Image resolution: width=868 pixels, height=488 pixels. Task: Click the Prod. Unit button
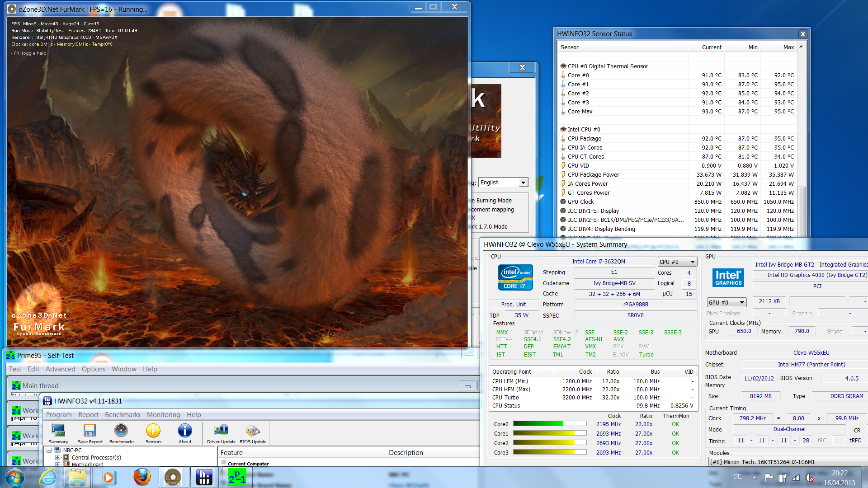pyautogui.click(x=514, y=305)
